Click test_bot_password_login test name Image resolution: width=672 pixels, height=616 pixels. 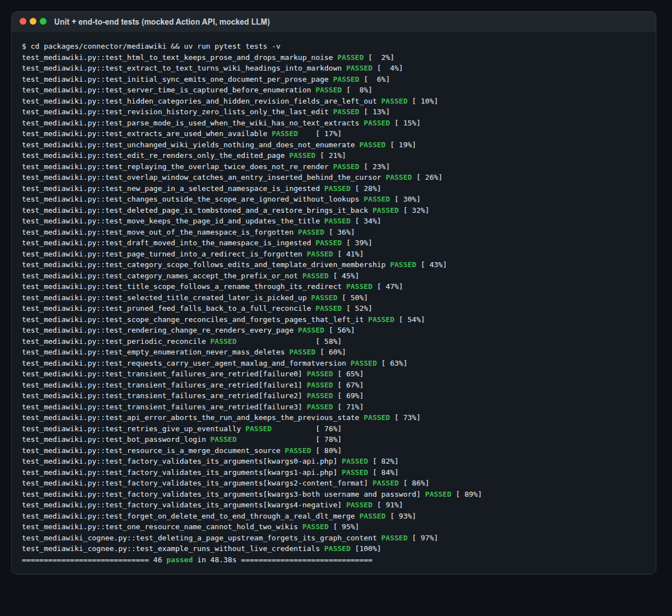pos(156,440)
